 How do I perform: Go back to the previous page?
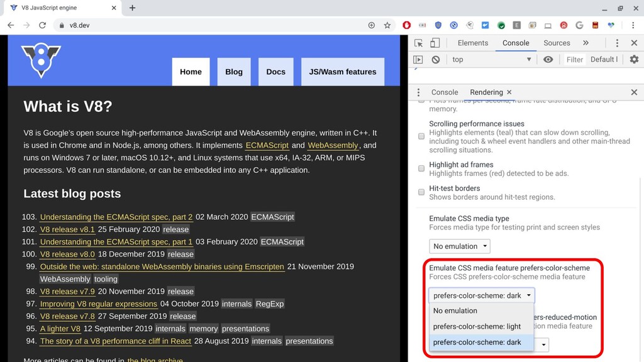point(11,25)
